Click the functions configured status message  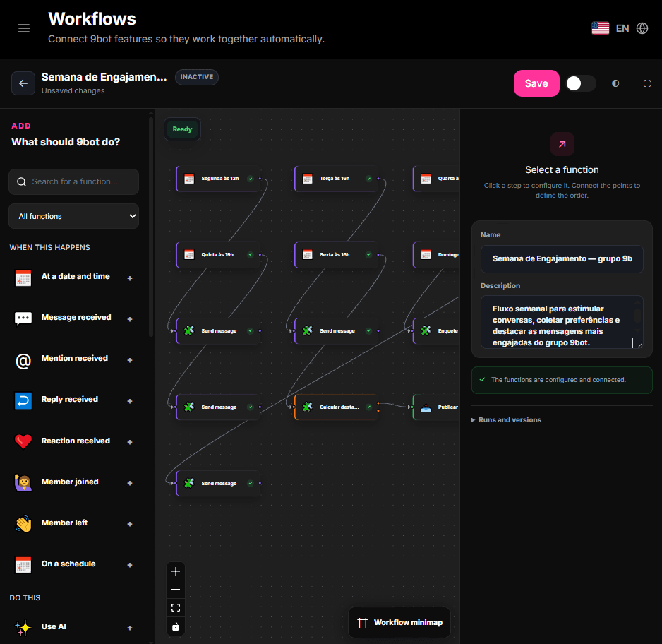click(x=562, y=380)
